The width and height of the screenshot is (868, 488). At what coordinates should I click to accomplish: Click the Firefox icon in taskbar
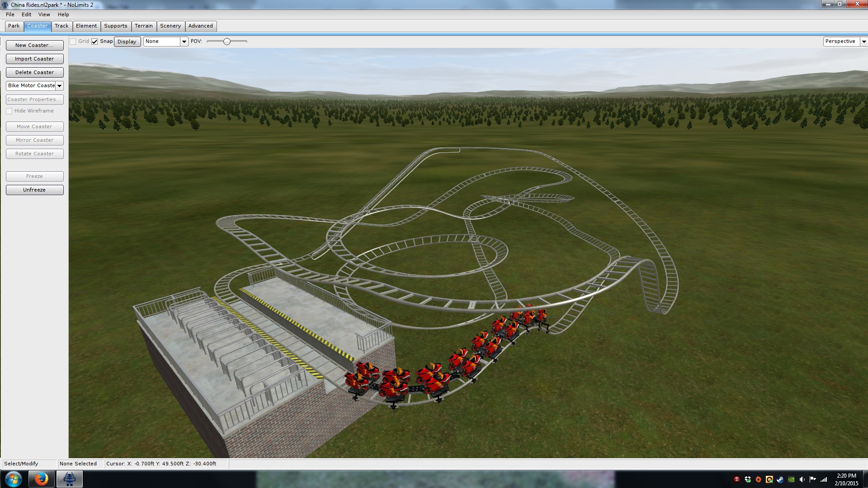pyautogui.click(x=41, y=479)
